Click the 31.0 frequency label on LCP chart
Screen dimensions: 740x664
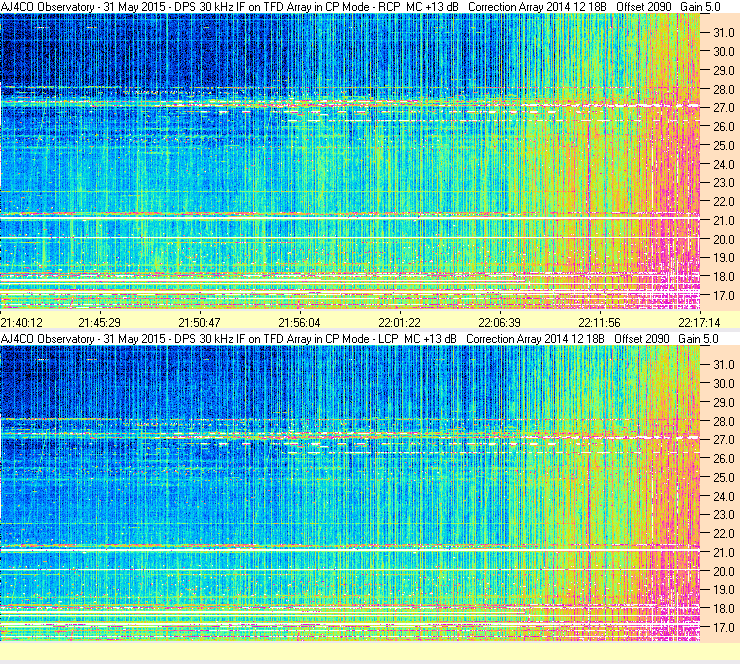723,365
